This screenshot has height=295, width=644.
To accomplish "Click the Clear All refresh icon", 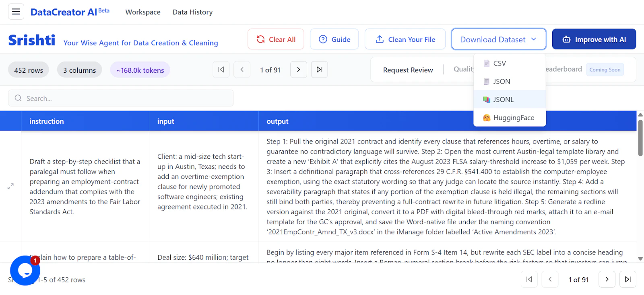I will point(260,39).
